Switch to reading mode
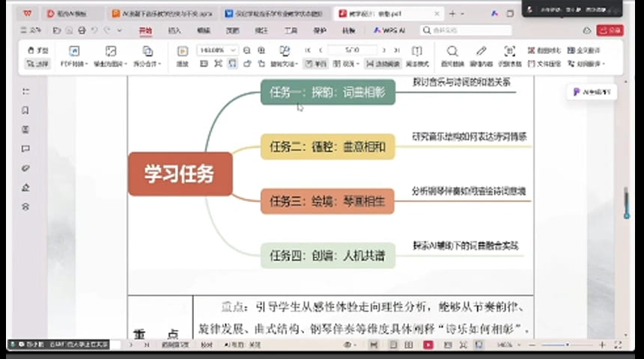644x359 pixels. 417,56
